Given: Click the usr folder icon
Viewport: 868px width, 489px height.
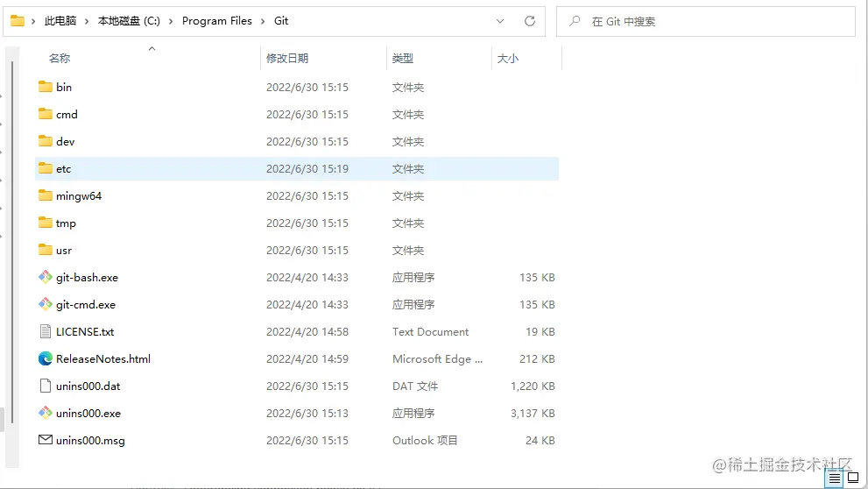Looking at the screenshot, I should (x=46, y=249).
